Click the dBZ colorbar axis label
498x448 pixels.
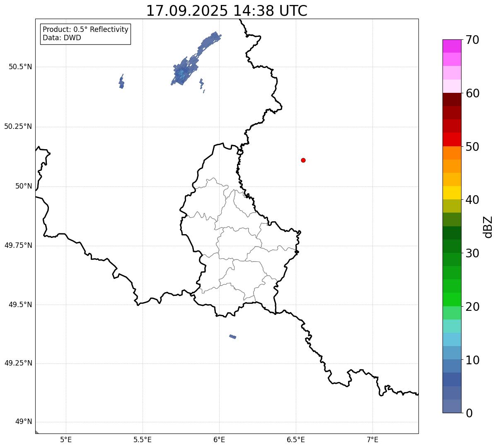click(488, 227)
